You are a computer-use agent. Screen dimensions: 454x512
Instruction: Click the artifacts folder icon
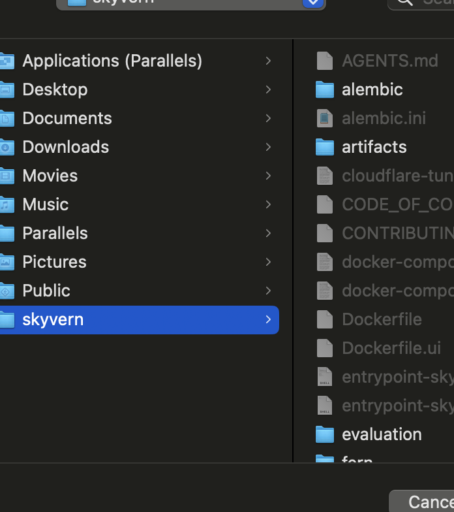coord(325,147)
